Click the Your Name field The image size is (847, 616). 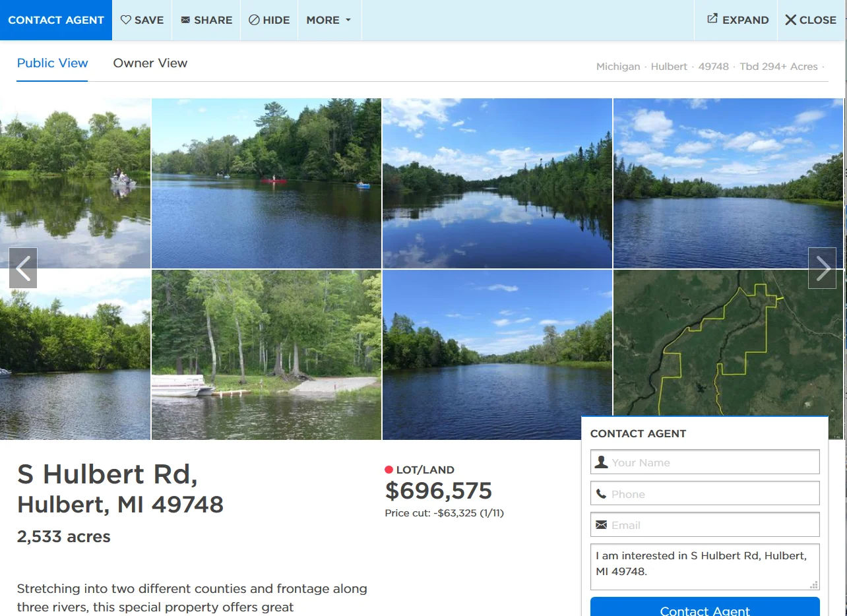(705, 462)
